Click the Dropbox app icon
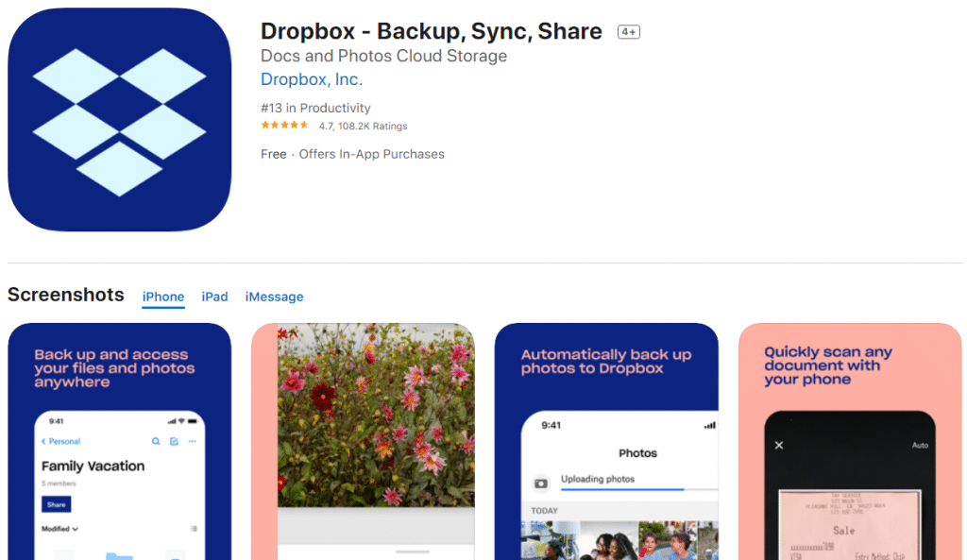Viewport: 967px width, 560px height. (x=119, y=120)
